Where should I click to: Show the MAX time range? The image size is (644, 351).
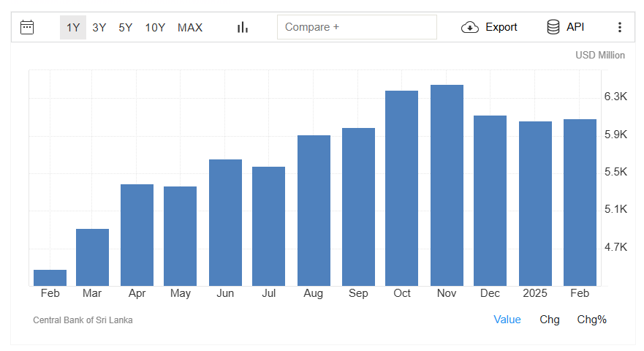[190, 27]
